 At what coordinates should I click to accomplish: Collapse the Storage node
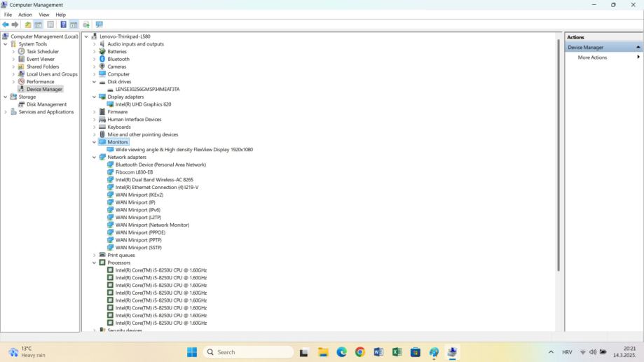click(x=6, y=97)
